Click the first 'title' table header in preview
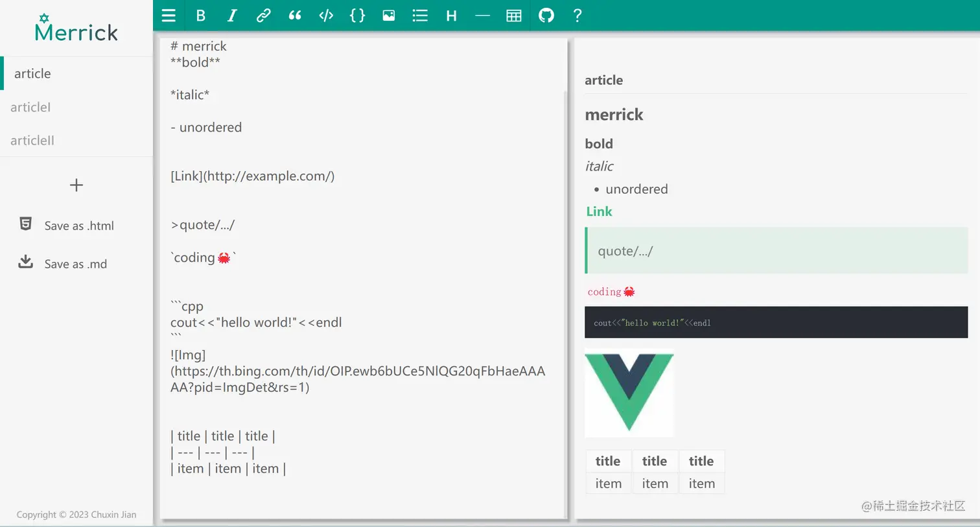This screenshot has width=980, height=527. pyautogui.click(x=608, y=461)
